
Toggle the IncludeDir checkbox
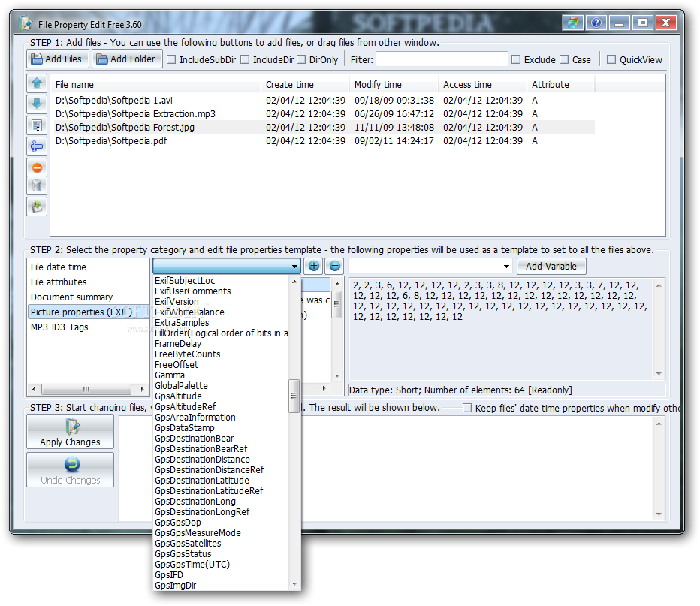tap(245, 59)
